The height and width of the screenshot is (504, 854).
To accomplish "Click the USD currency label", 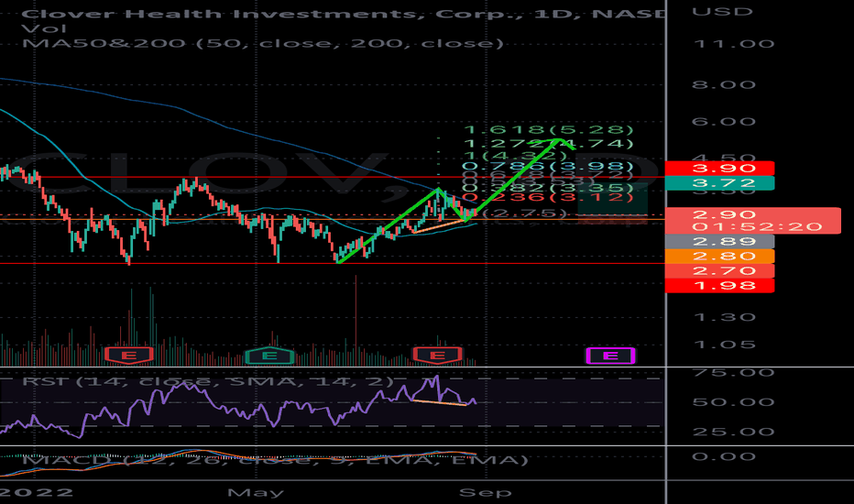I will point(722,12).
